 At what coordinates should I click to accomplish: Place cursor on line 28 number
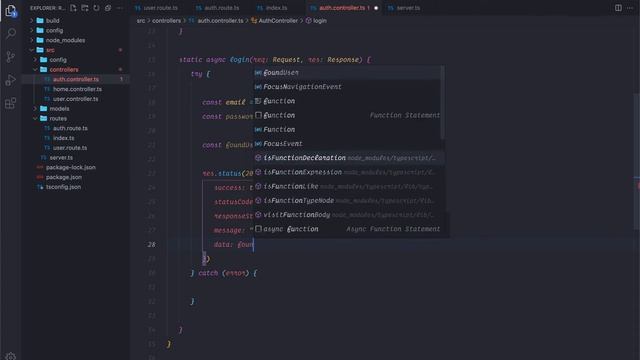coord(151,244)
